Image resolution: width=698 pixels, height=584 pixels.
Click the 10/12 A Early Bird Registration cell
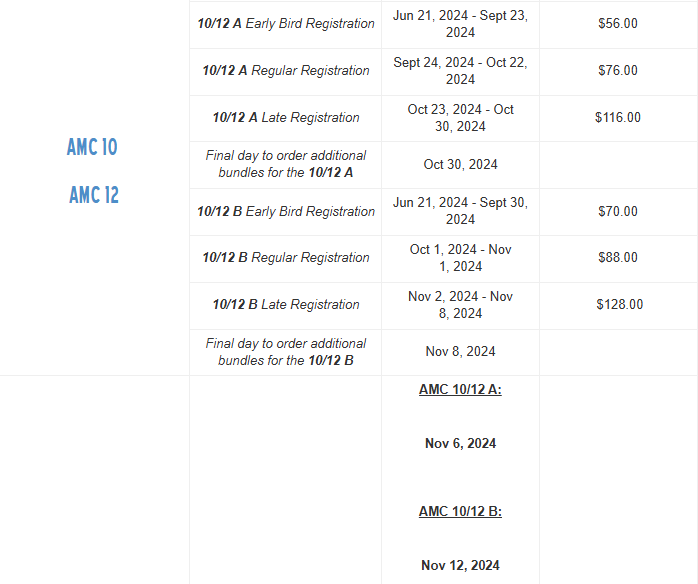click(285, 24)
